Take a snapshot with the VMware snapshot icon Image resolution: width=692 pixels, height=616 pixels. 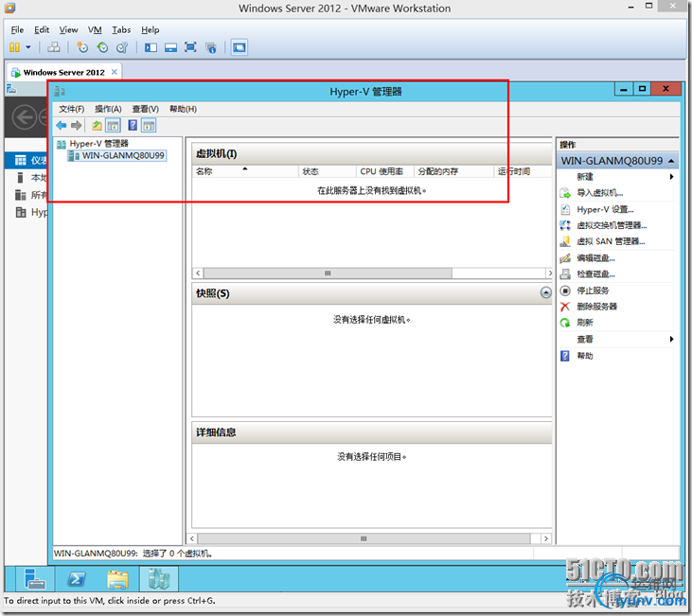(82, 47)
